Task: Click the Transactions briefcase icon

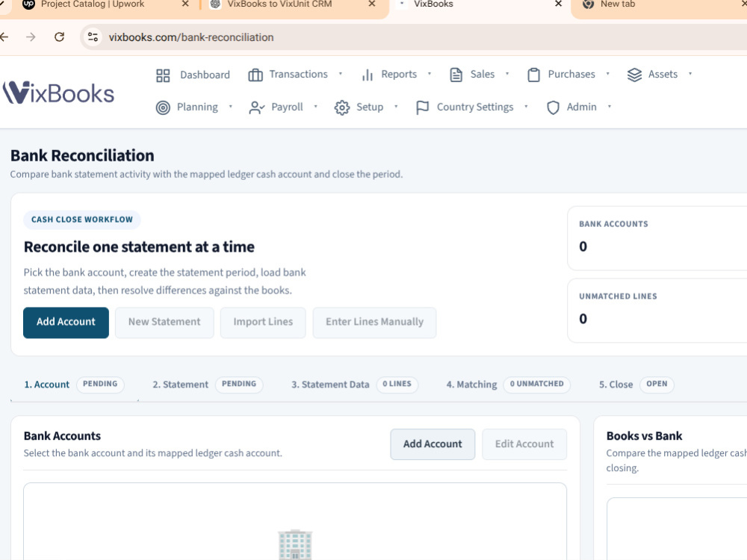Action: click(x=255, y=75)
